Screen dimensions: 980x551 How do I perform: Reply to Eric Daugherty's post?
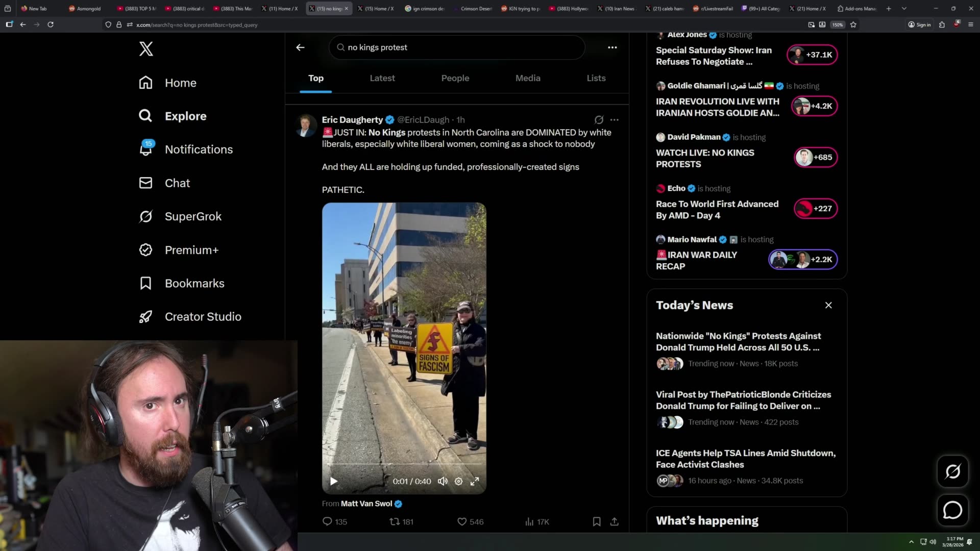point(334,521)
